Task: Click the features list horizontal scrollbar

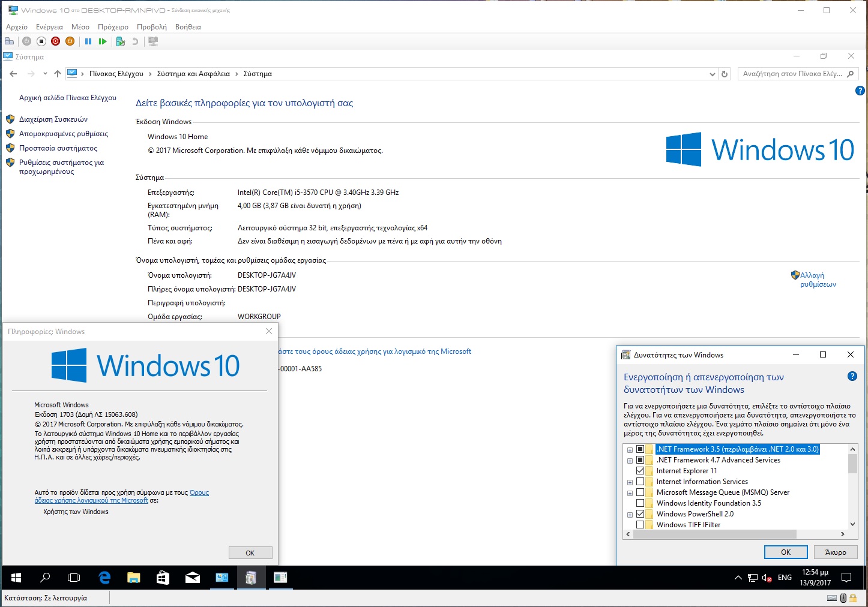Action: [714, 534]
